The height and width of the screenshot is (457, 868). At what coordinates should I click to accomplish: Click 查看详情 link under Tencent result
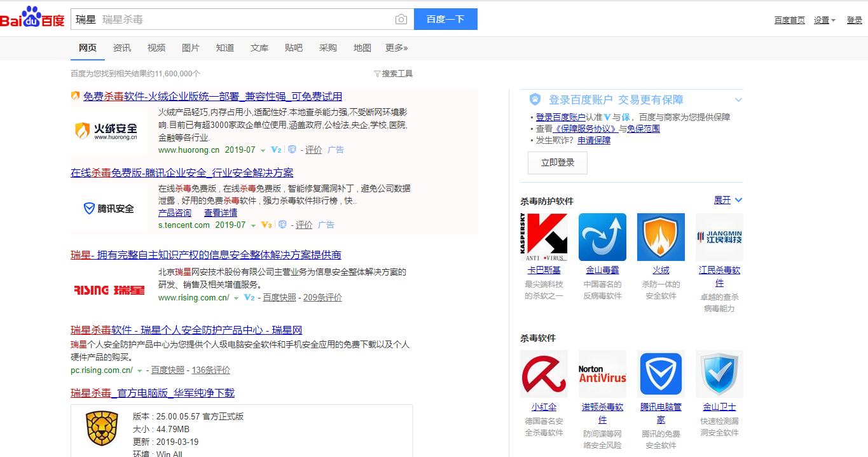click(221, 213)
